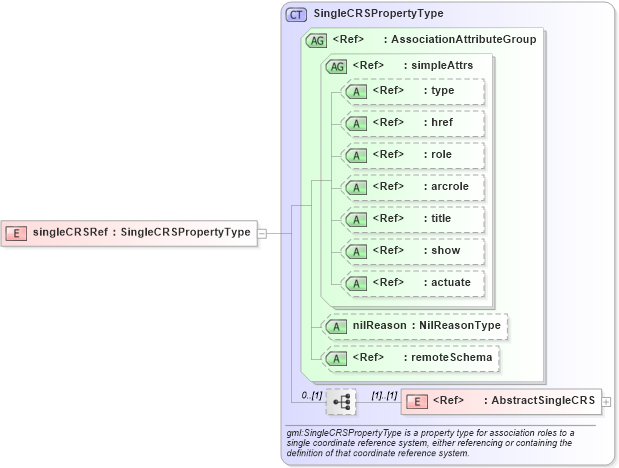Select the ': actuate' attribute label
The width and height of the screenshot is (619, 468).
click(x=447, y=282)
